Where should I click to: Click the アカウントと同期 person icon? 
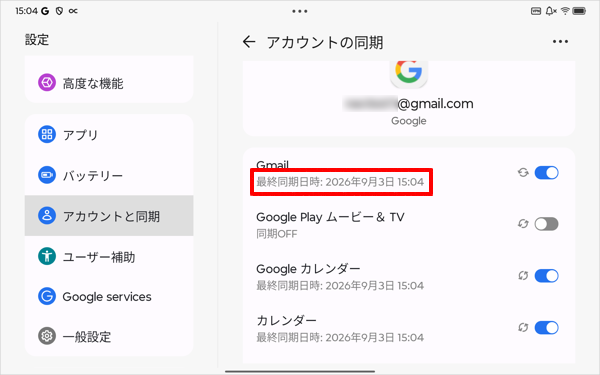47,215
